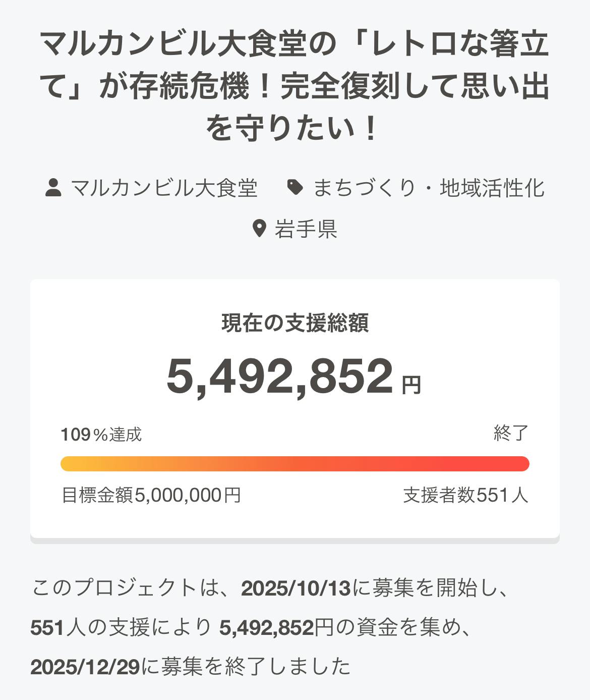Click the location pin icon

[x=259, y=229]
